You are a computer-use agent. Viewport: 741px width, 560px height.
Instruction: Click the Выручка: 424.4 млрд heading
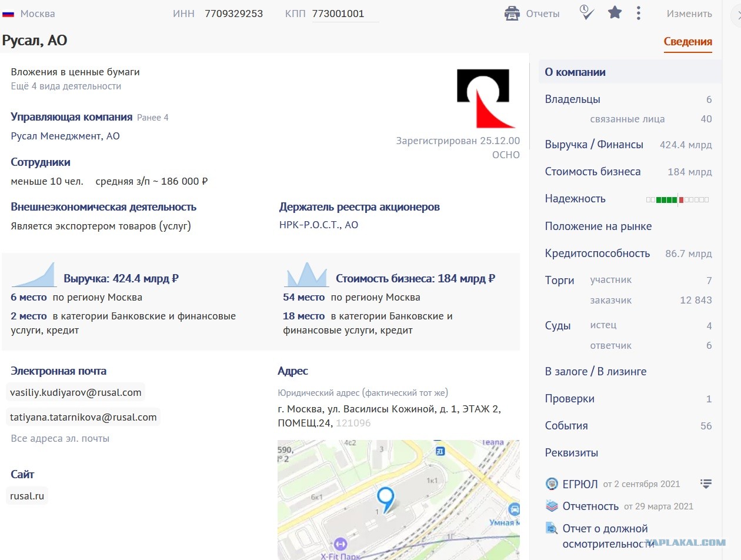pos(121,279)
